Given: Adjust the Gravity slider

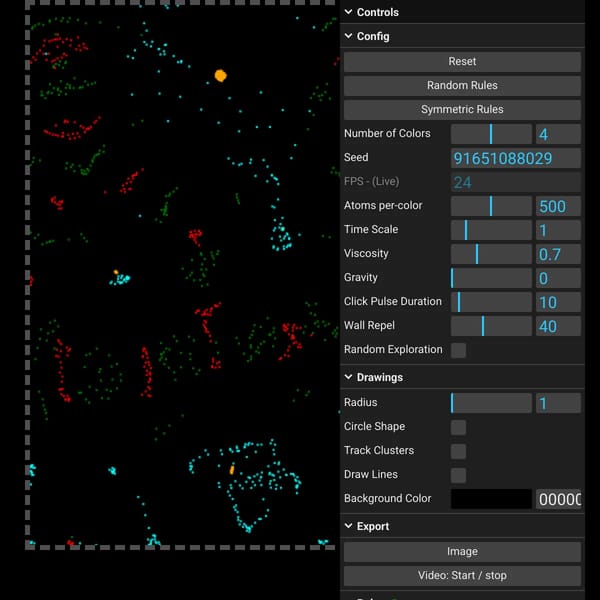Looking at the screenshot, I should tap(491, 278).
